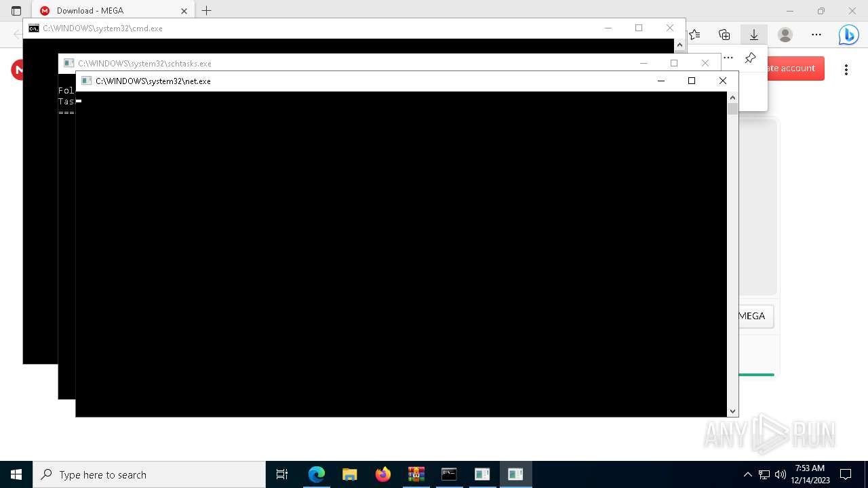The image size is (868, 488).
Task: Close the Download - MEGA tab
Action: point(184,11)
